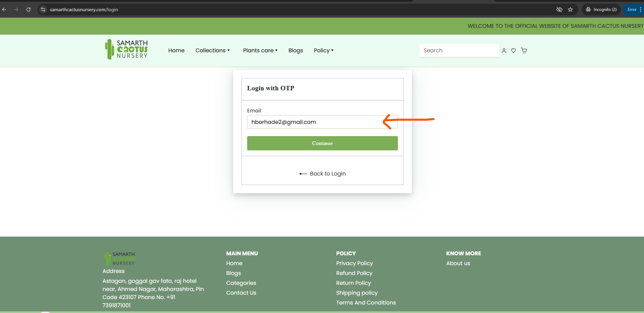
Task: Open Categories link in footer
Action: point(241,283)
